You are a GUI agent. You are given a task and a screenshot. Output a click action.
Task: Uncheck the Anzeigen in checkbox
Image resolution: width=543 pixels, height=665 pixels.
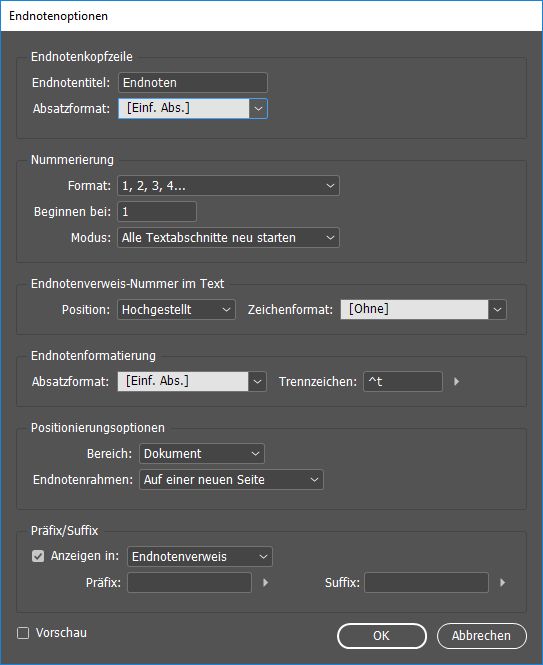click(x=38, y=556)
